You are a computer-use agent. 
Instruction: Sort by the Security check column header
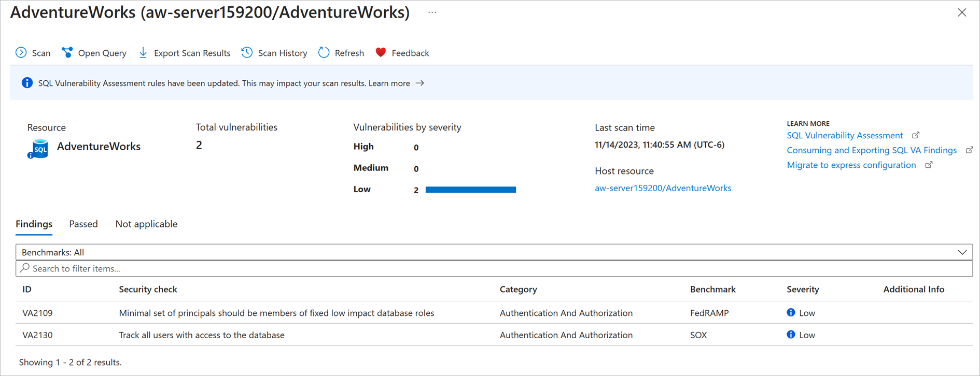148,289
